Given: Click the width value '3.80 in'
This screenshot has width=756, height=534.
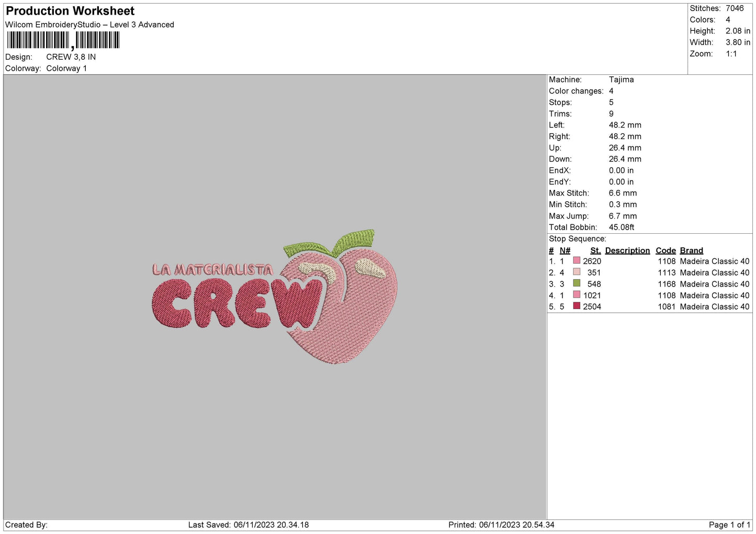Looking at the screenshot, I should tap(738, 42).
